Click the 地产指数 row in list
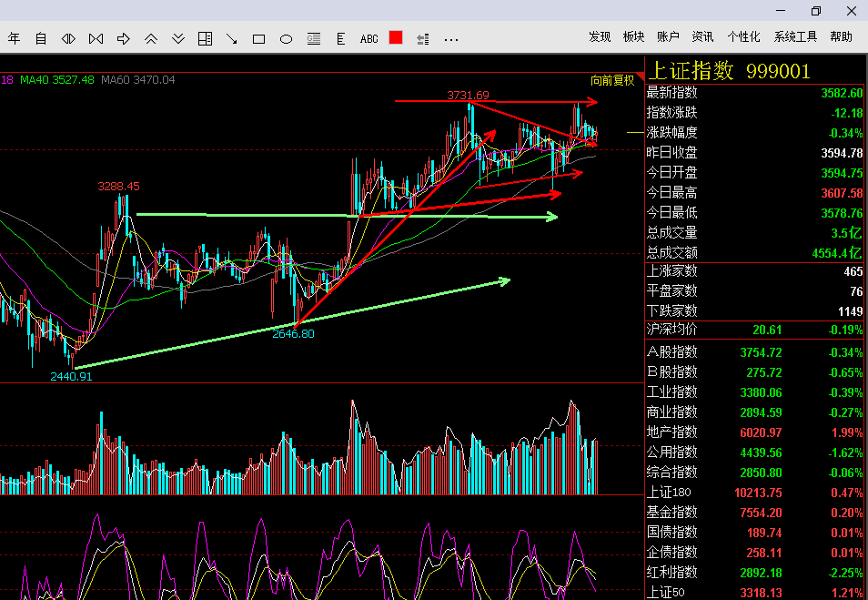The image size is (868, 600). coord(754,432)
